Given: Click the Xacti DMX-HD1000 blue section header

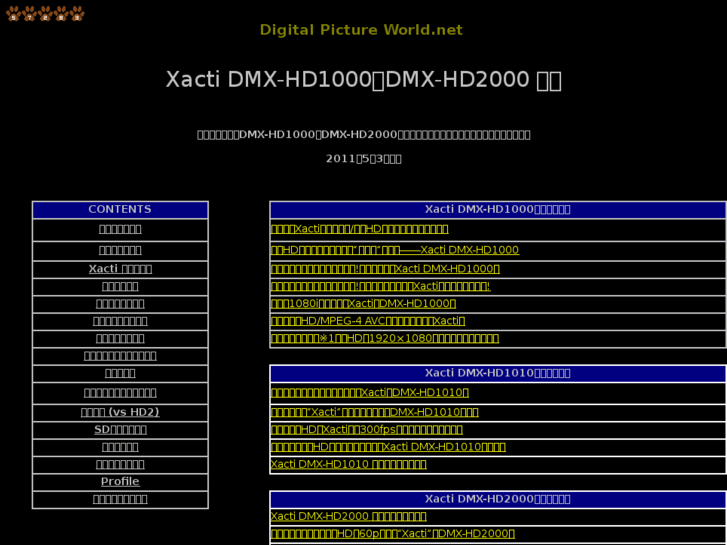Looking at the screenshot, I should pos(498,209).
